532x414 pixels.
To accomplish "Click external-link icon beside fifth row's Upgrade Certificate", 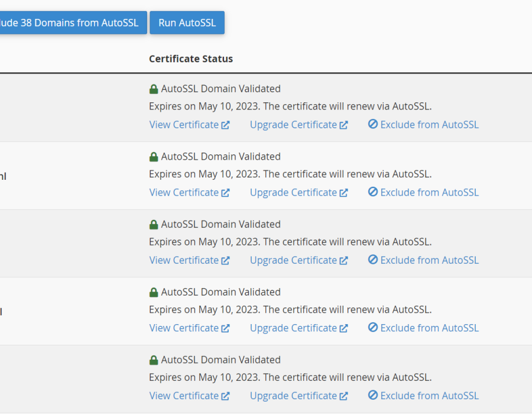I will (x=343, y=396).
